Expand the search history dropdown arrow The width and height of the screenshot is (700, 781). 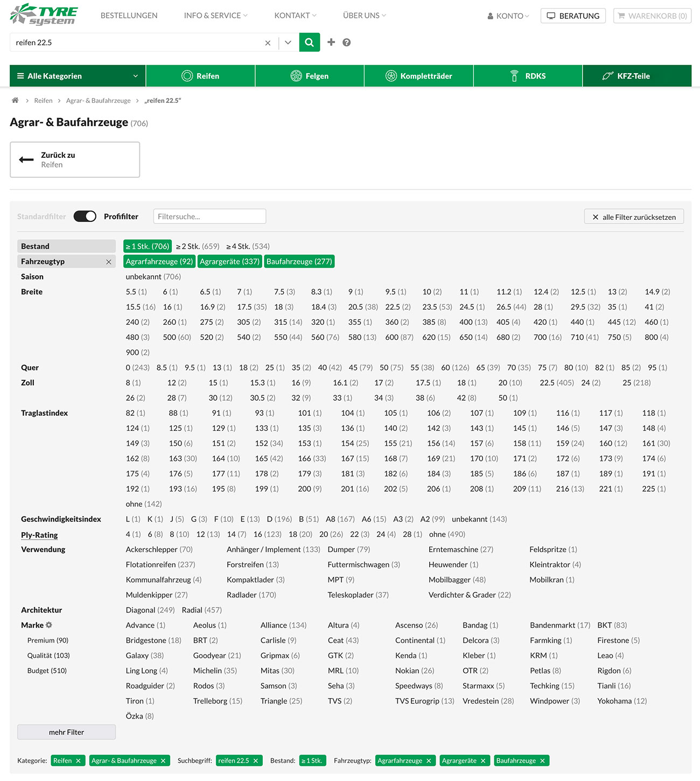point(288,42)
